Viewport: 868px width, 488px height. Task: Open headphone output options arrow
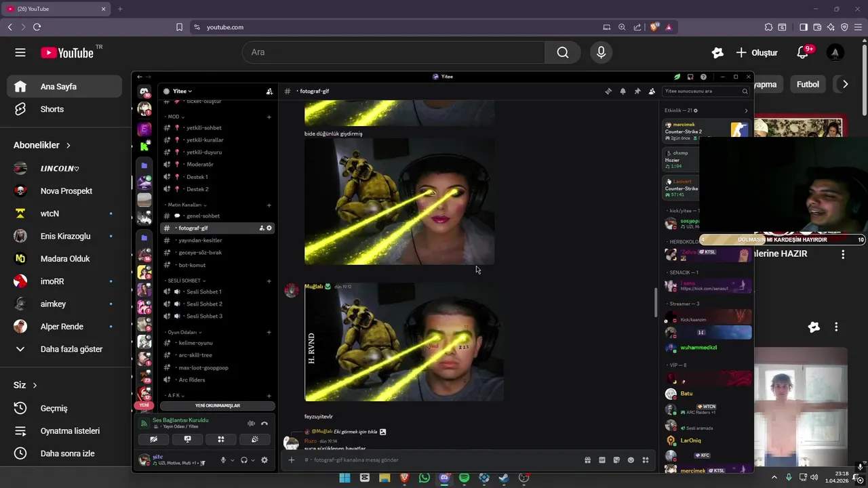click(x=253, y=460)
